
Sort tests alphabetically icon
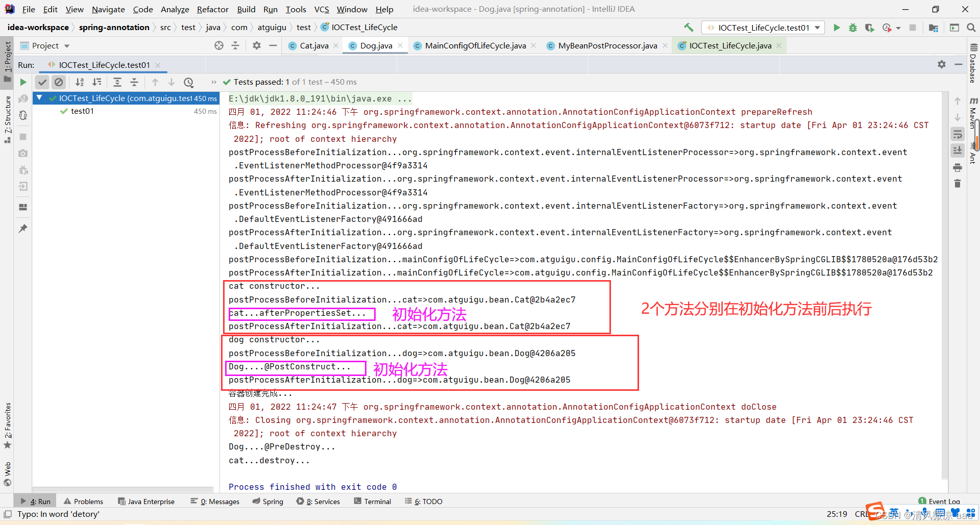80,82
